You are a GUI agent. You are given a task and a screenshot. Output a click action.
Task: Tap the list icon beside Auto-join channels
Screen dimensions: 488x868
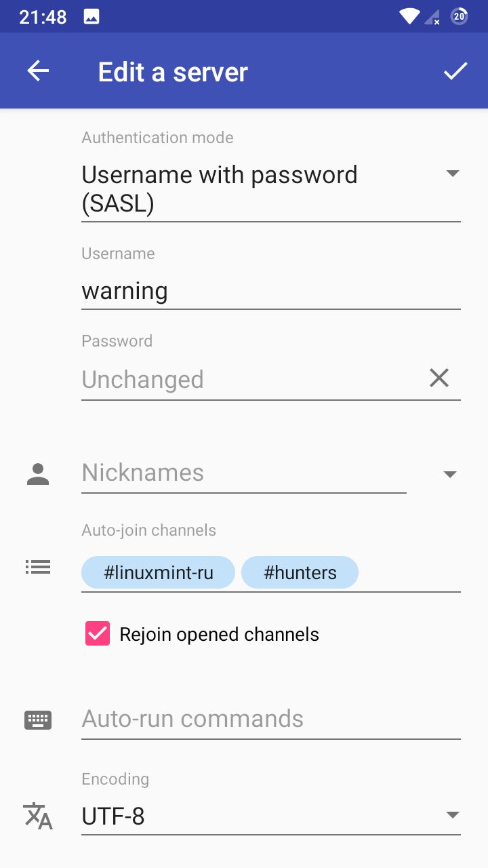point(38,568)
